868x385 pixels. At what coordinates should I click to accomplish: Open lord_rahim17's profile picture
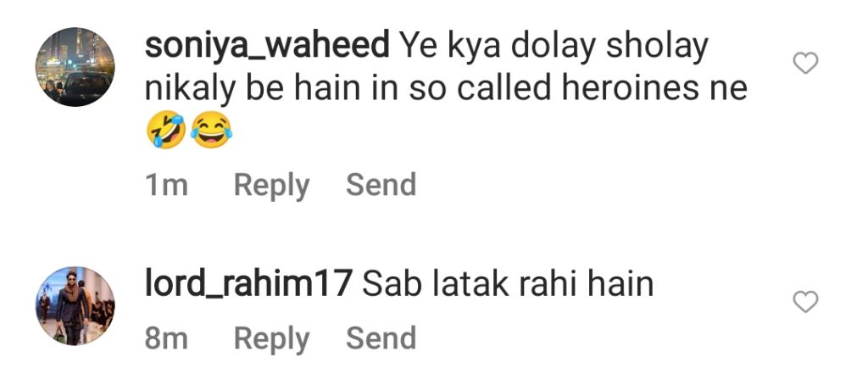click(x=75, y=306)
